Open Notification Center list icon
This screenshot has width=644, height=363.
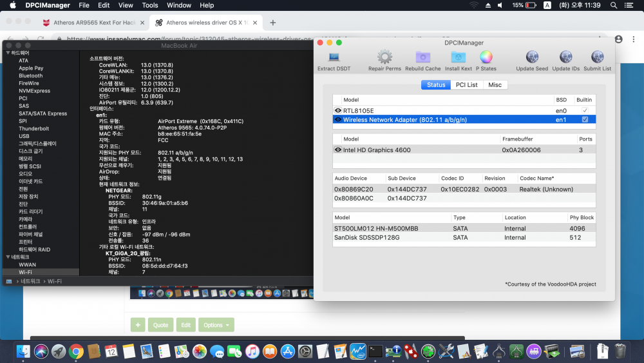point(629,5)
